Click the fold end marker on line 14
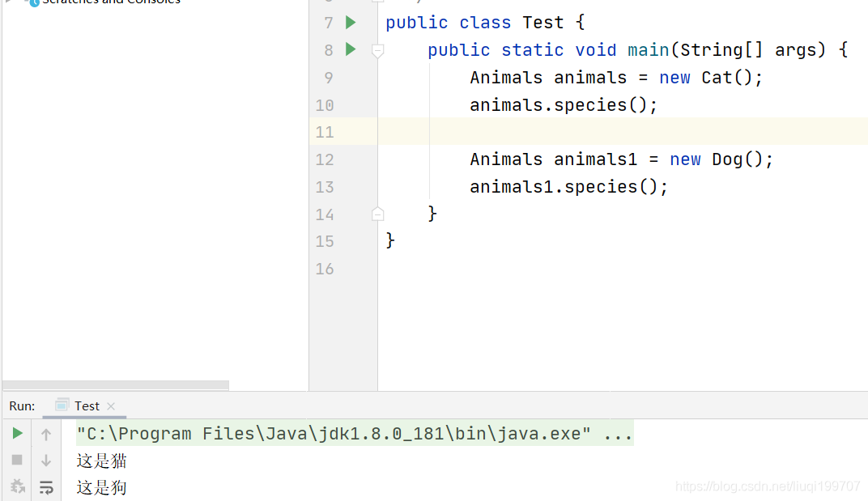 [377, 214]
